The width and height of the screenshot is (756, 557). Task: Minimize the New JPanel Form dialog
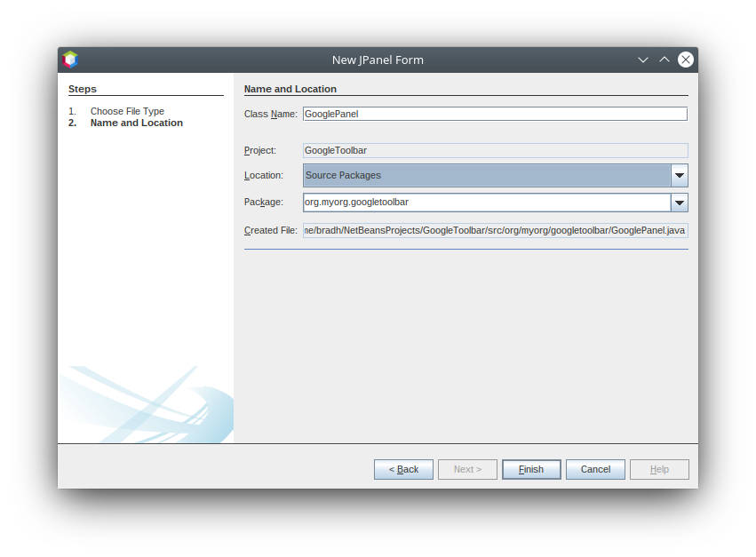tap(643, 60)
